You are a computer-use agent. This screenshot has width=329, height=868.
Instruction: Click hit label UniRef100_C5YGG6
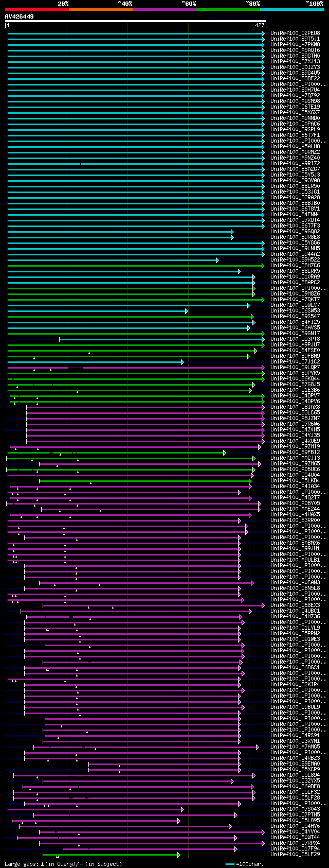295,242
